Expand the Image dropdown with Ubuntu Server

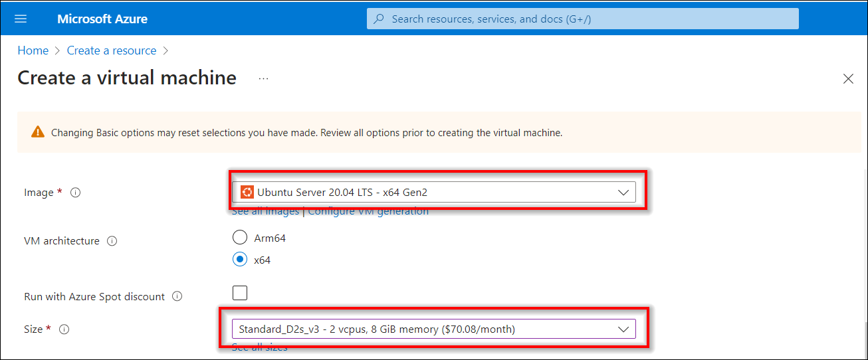(x=433, y=192)
